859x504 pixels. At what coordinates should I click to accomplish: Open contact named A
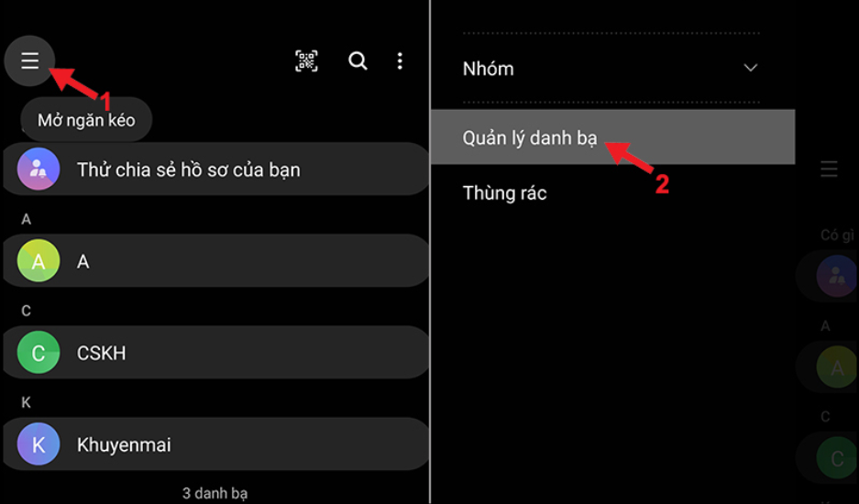tap(216, 261)
